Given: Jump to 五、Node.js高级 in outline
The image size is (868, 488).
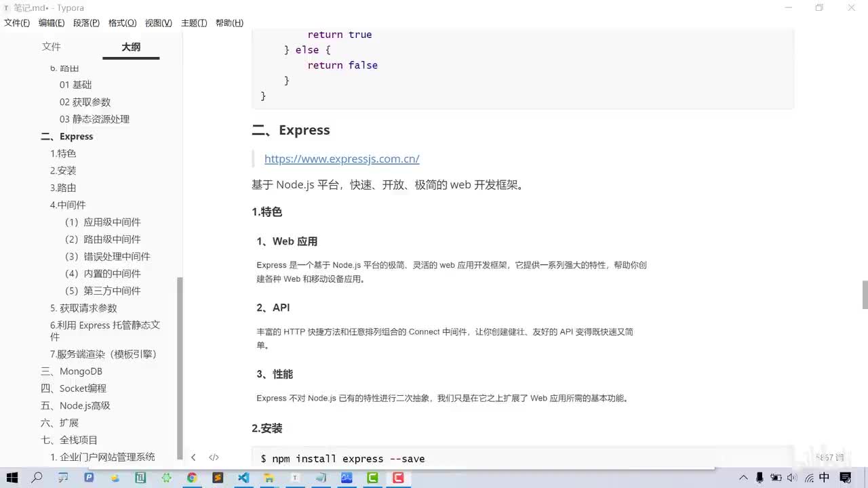Looking at the screenshot, I should point(75,405).
